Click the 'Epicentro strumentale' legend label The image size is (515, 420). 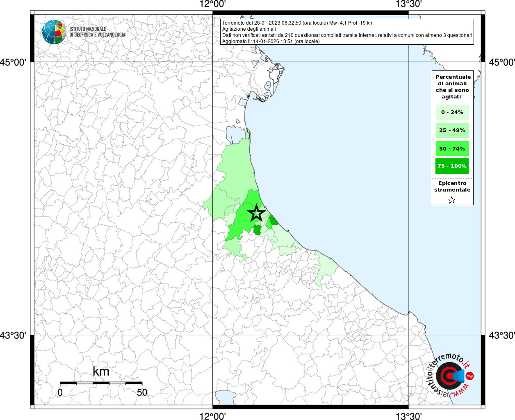(452, 187)
